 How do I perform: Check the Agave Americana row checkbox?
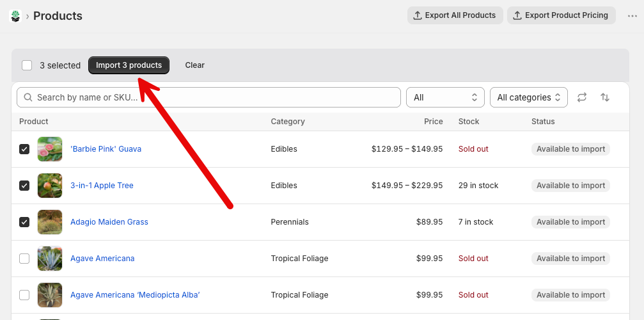pyautogui.click(x=24, y=259)
